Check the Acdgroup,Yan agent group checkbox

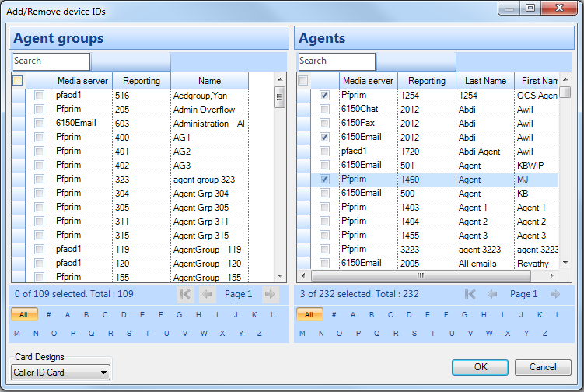tap(39, 96)
